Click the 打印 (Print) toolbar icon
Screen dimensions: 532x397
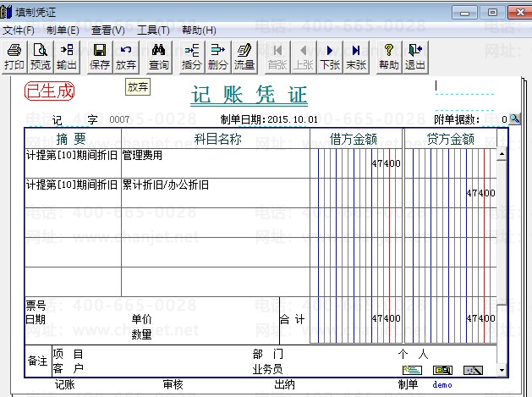[x=14, y=57]
